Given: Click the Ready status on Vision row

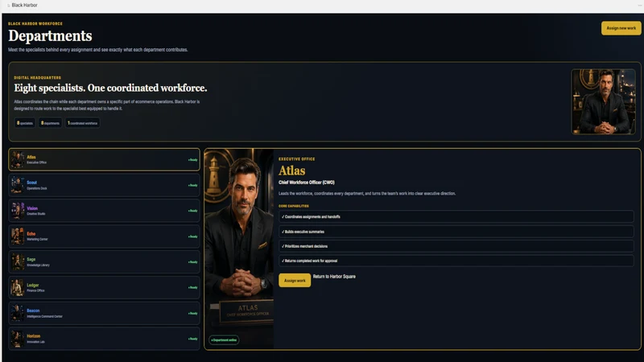Looking at the screenshot, I should pyautogui.click(x=192, y=211).
